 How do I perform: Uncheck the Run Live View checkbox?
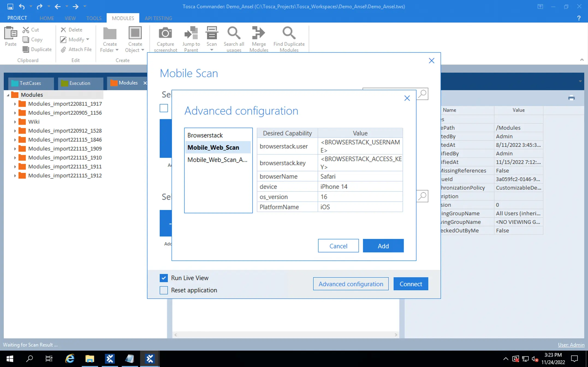(164, 278)
